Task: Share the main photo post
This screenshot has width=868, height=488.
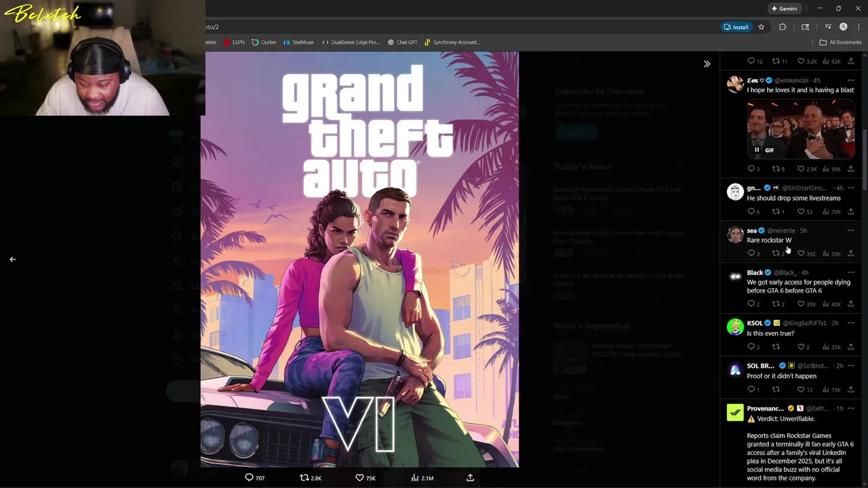Action: (470, 478)
